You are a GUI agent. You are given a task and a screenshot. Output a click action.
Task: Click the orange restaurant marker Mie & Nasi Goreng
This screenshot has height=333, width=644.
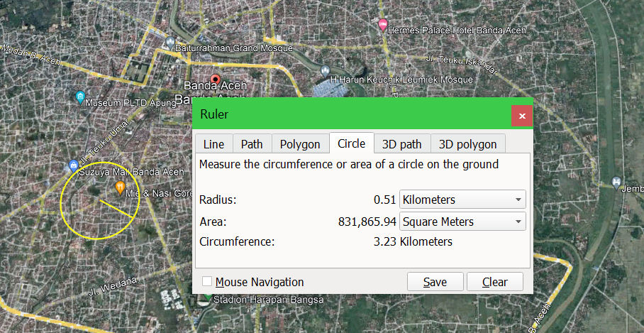tap(119, 187)
